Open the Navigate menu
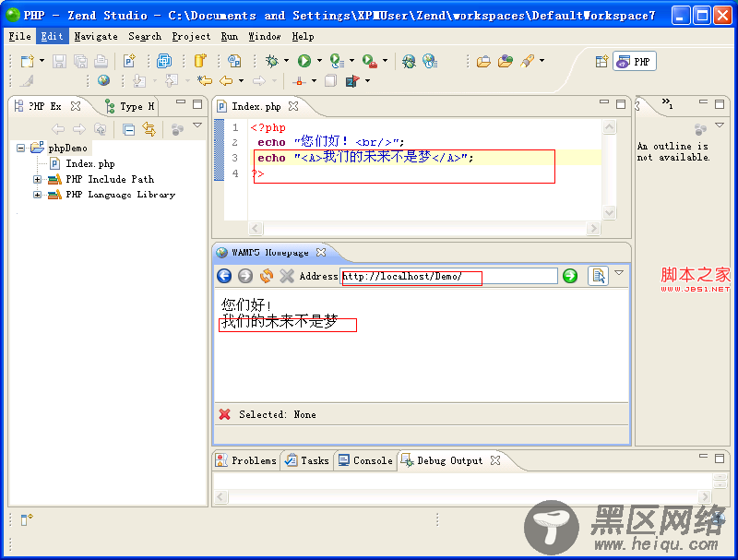Screen dimensions: 738x560 95,37
